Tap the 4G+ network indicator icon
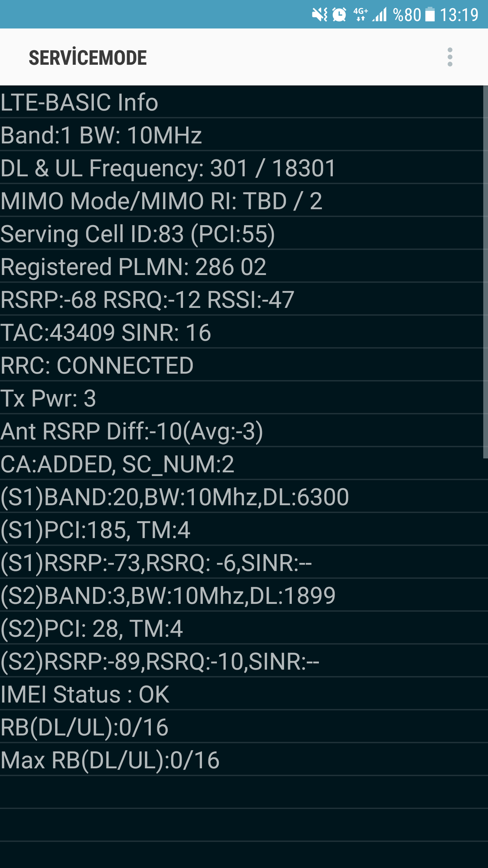 361,15
